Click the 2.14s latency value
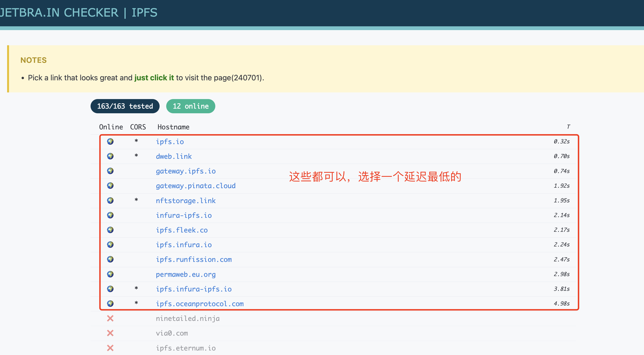 coord(561,215)
